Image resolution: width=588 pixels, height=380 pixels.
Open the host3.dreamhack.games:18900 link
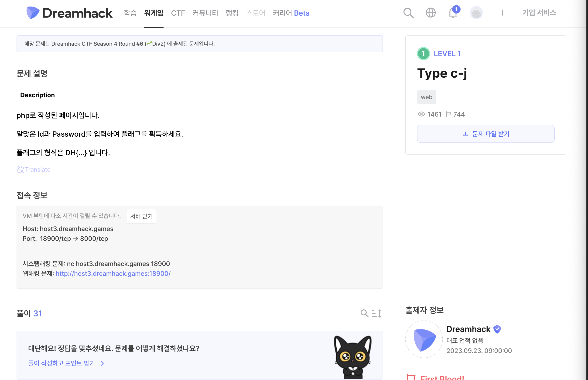[113, 273]
